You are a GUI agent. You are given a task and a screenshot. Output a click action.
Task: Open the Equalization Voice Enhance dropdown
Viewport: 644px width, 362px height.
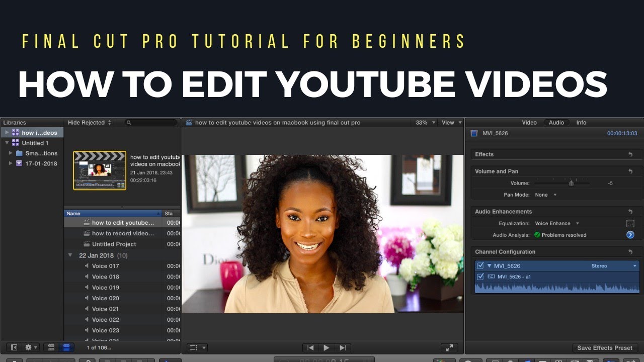557,223
